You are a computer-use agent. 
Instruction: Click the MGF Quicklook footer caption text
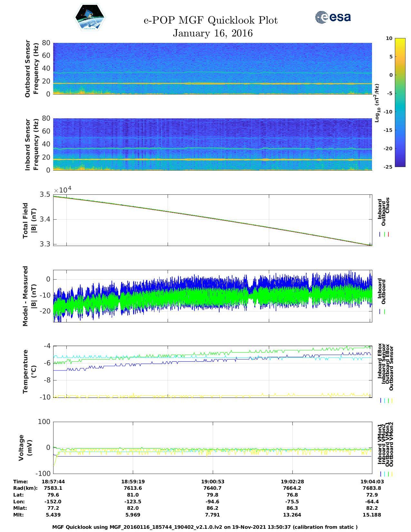coord(205,527)
